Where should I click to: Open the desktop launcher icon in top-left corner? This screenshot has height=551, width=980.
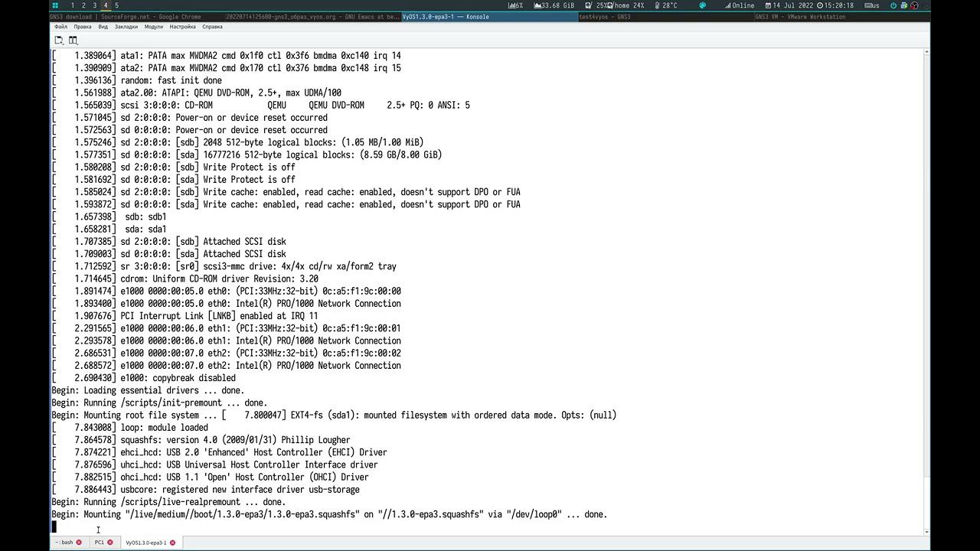55,5
